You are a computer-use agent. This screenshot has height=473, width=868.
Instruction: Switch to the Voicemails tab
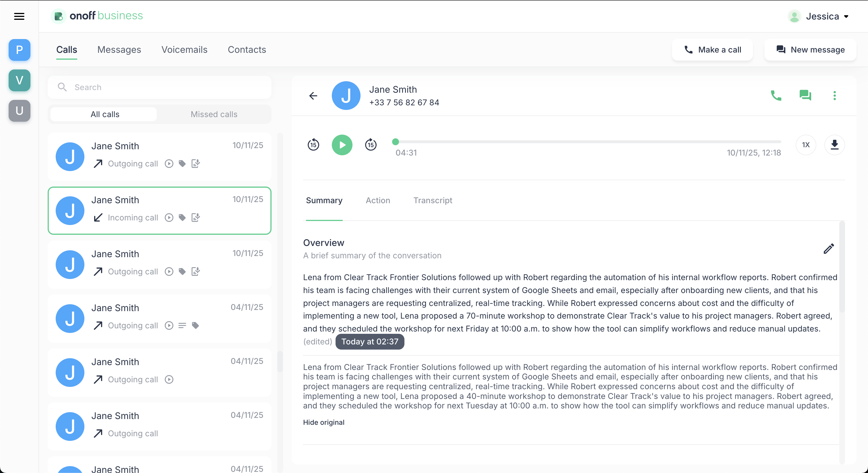pos(184,50)
